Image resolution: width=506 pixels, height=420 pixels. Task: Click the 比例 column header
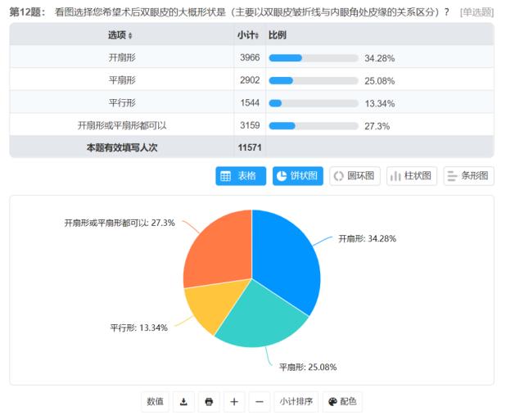(278, 35)
